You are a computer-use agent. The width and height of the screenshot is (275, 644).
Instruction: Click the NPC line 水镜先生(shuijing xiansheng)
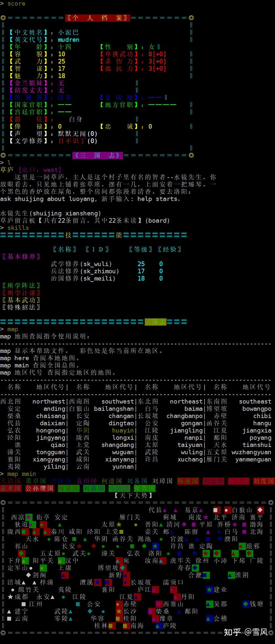pyautogui.click(x=51, y=213)
